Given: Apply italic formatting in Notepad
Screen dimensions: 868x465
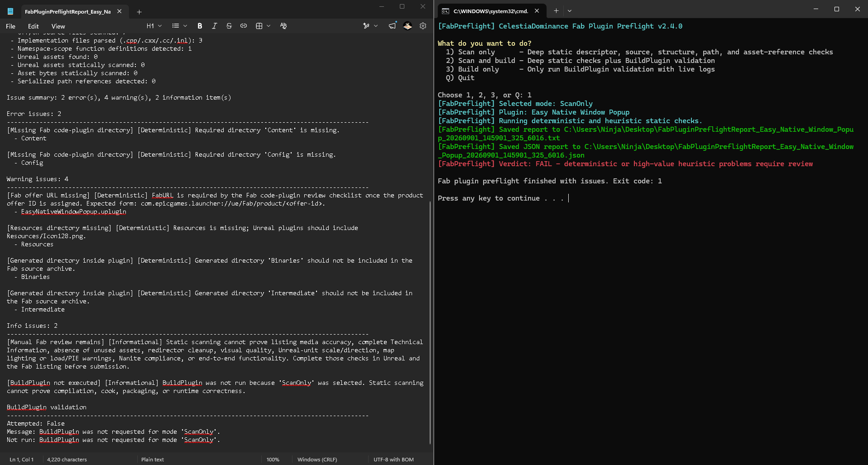Looking at the screenshot, I should tap(214, 26).
